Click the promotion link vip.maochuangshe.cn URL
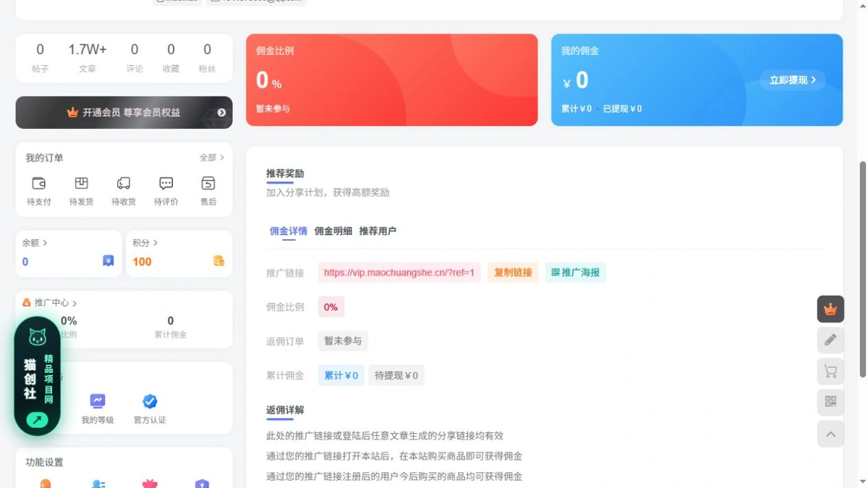This screenshot has height=488, width=868. (399, 273)
